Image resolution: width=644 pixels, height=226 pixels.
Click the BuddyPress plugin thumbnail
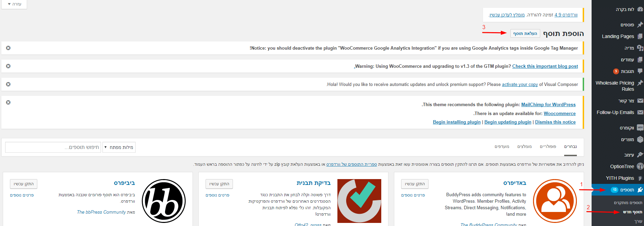click(555, 201)
